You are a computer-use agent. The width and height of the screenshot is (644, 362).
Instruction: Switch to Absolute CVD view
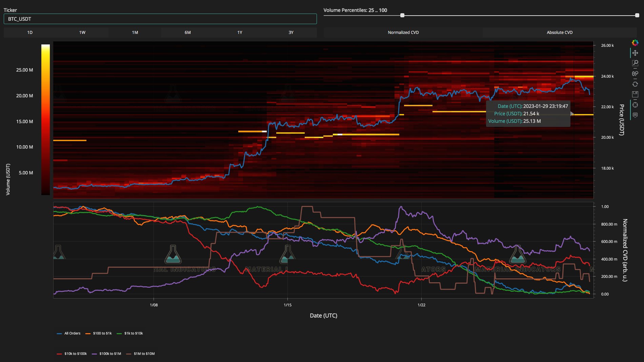560,33
